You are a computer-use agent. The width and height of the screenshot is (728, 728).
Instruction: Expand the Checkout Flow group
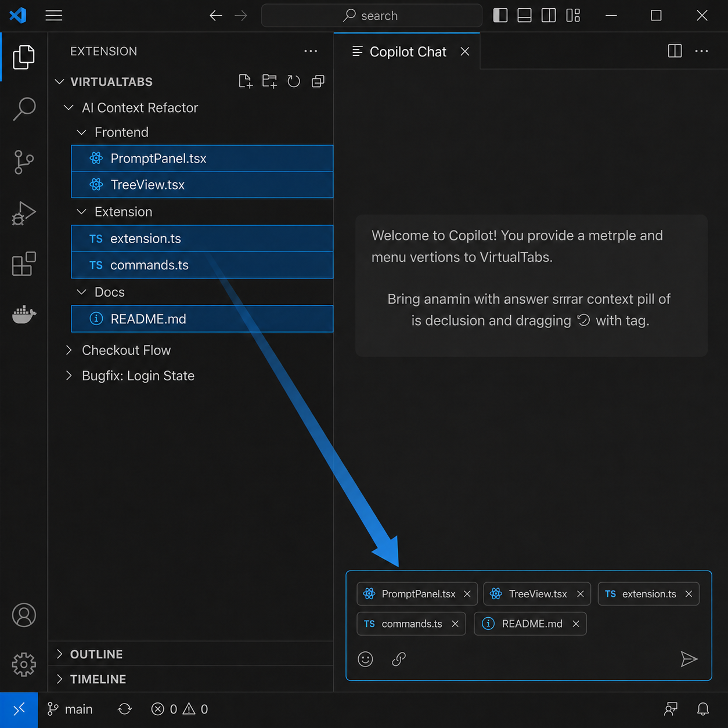[x=69, y=350]
